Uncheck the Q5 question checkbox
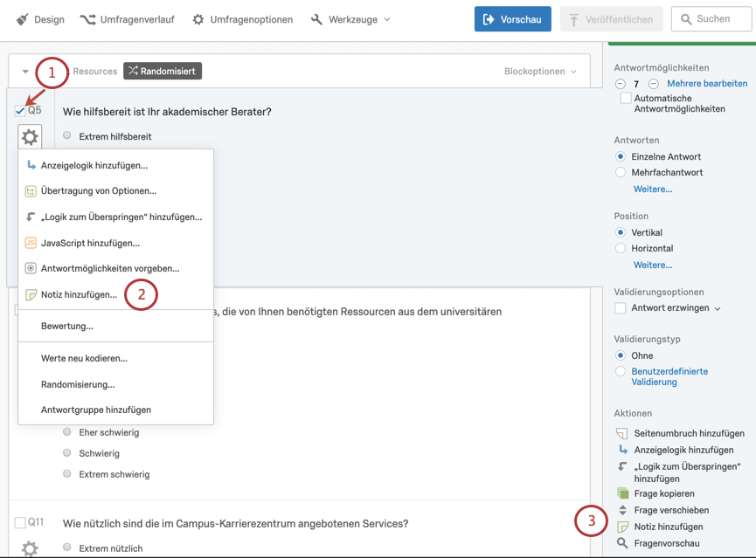Image resolution: width=756 pixels, height=558 pixels. [20, 111]
